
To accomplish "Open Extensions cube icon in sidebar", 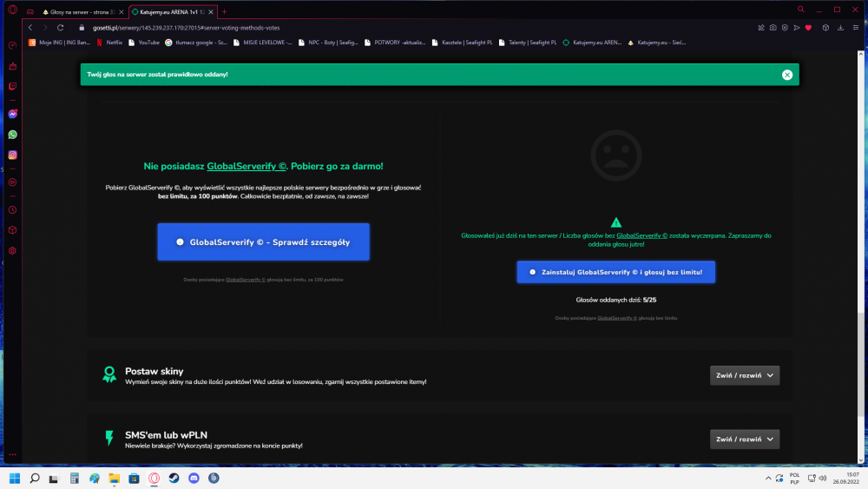I will (13, 230).
